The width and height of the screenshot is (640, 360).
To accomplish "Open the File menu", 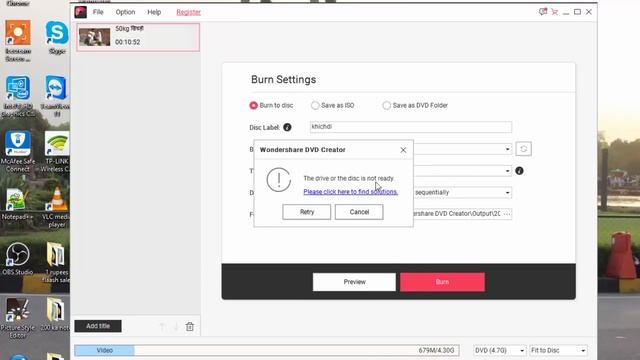I will click(x=98, y=12).
